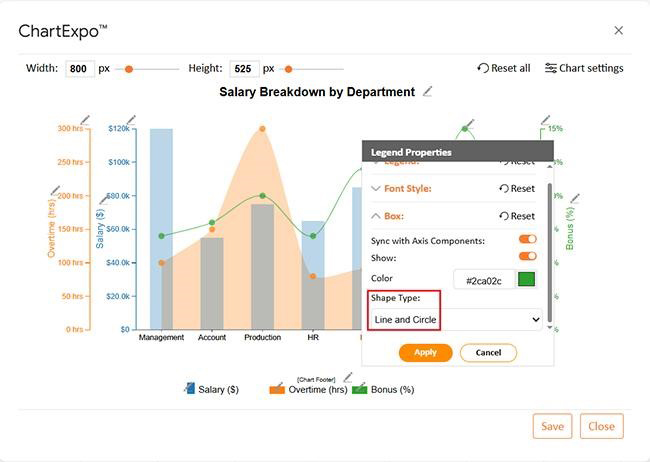Toggle Sync with Axis Components switch
650x462 pixels.
(527, 239)
